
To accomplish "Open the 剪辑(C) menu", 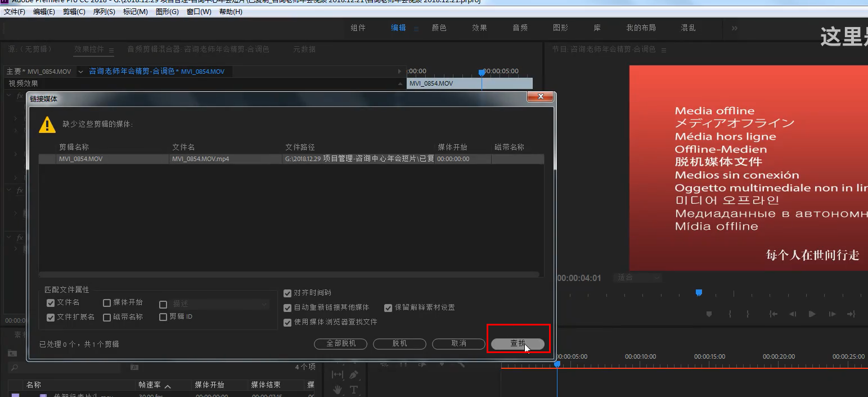I will [74, 11].
